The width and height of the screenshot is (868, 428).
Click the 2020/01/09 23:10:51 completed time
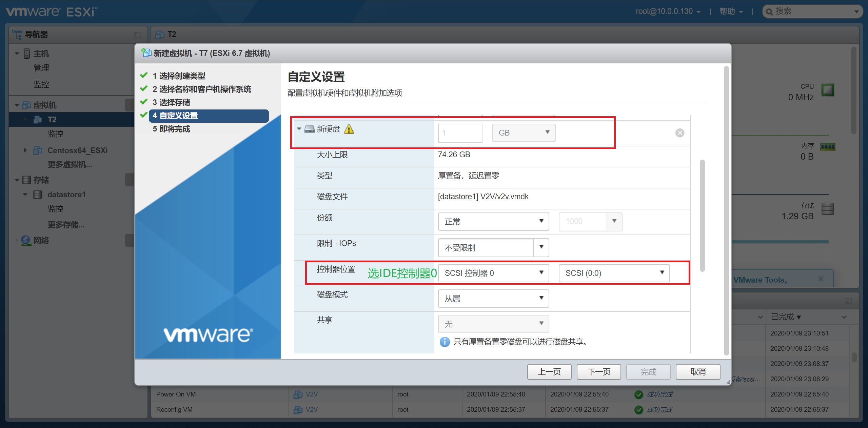[x=799, y=333]
